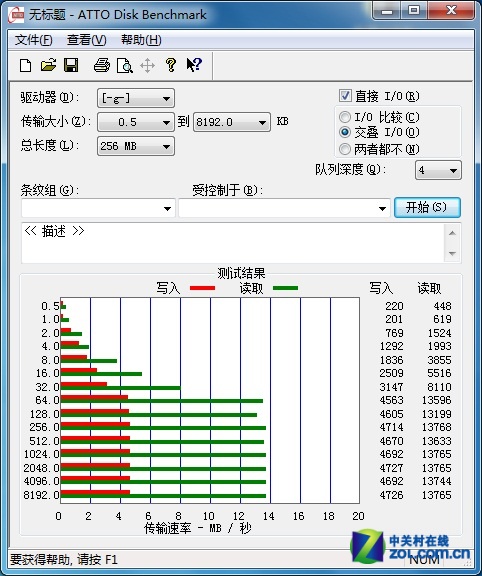
Task: Click the description scrollbar up arrow
Action: pyautogui.click(x=452, y=233)
